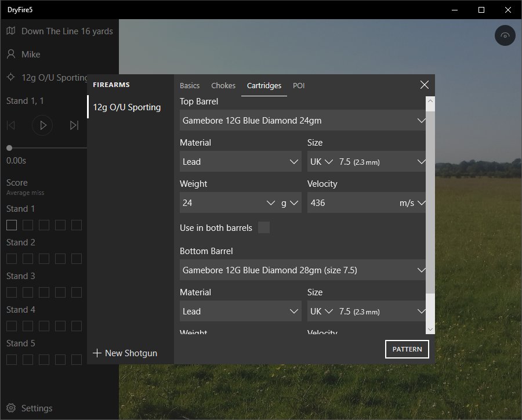Click the skip-back previous target icon
This screenshot has width=522, height=420.
[x=10, y=125]
